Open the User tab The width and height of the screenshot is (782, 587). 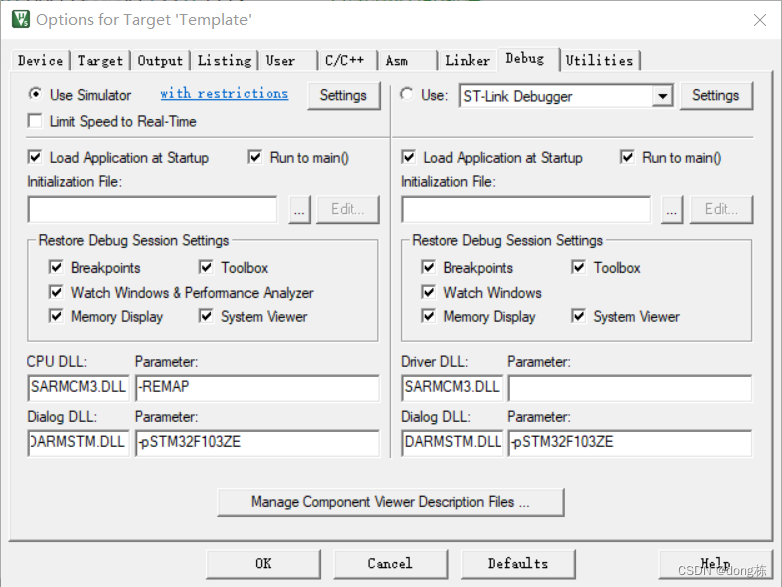click(x=287, y=61)
